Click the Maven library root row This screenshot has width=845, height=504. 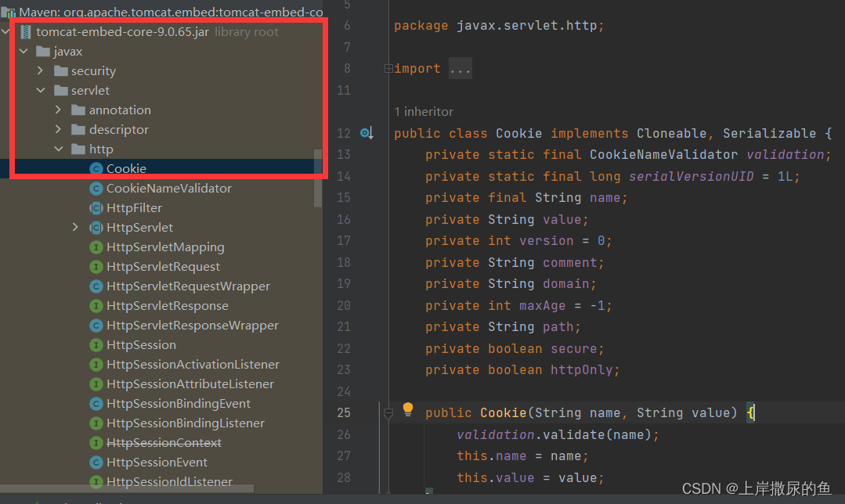click(161, 11)
